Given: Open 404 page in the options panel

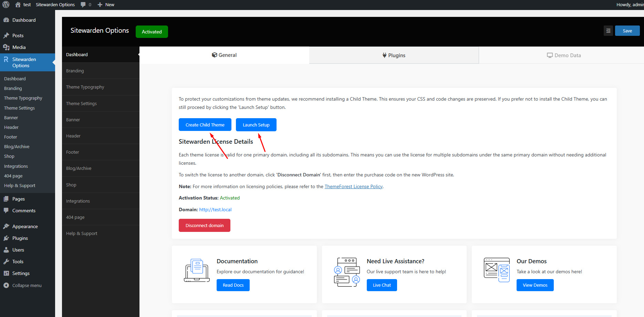Looking at the screenshot, I should point(101,217).
